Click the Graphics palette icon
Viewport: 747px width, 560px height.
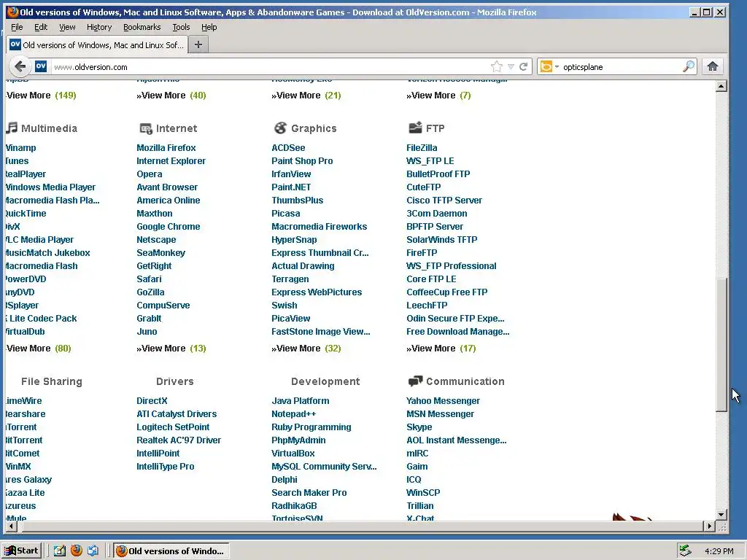click(280, 128)
